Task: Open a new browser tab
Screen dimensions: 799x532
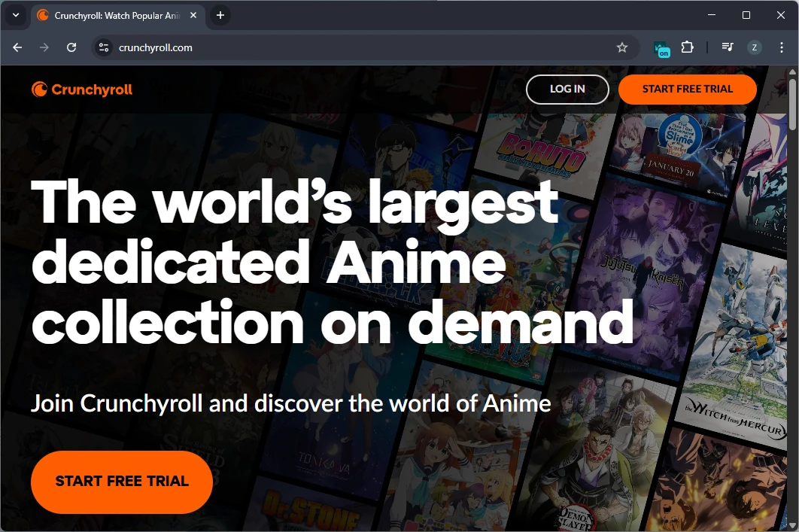Action: click(220, 15)
